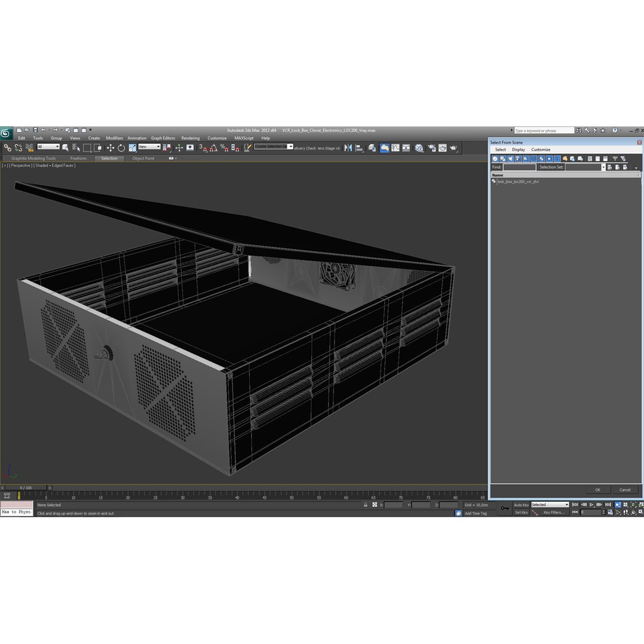The width and height of the screenshot is (644, 644).
Task: Open the Rendered Frame Window
Action: point(442,148)
